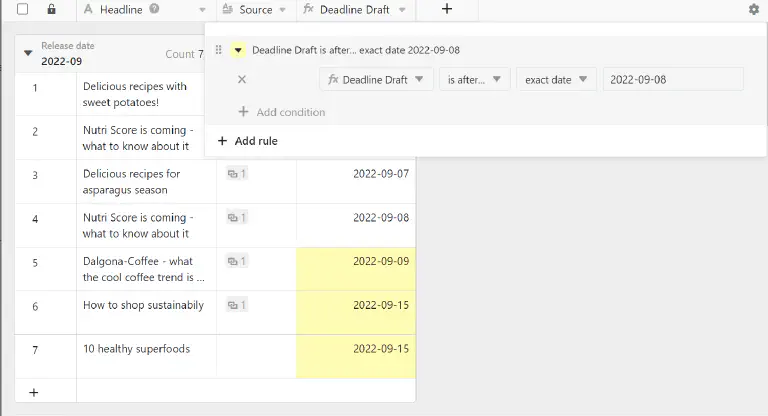Open source link badge in row 3
Viewport: 768px width, 416px height.
[236, 174]
